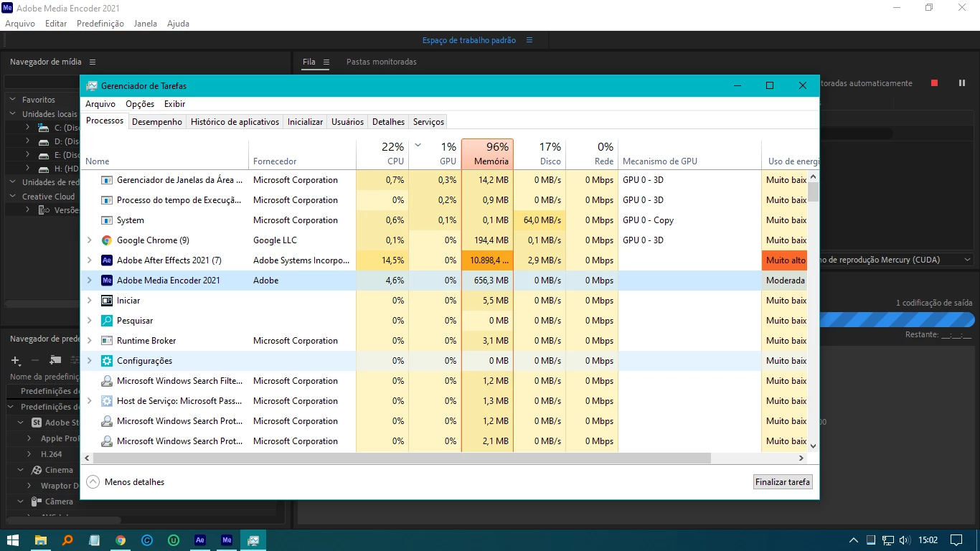
Task: Open the Detalhes tab
Action: point(388,122)
